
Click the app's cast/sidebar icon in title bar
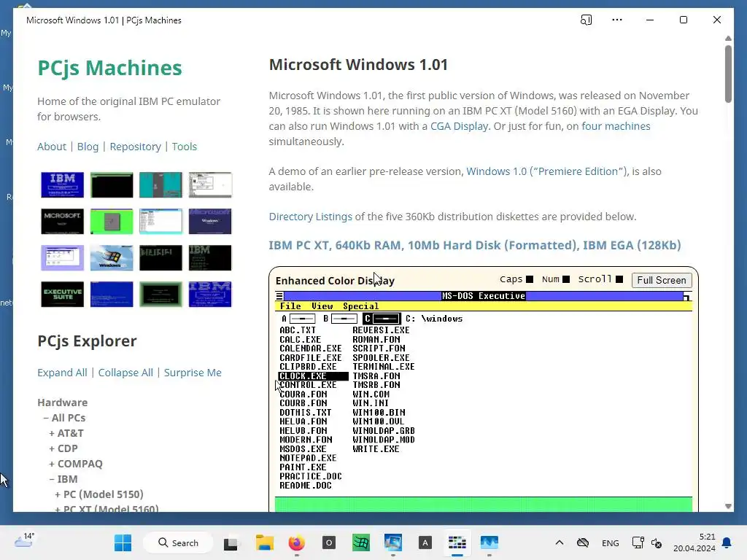pyautogui.click(x=586, y=20)
